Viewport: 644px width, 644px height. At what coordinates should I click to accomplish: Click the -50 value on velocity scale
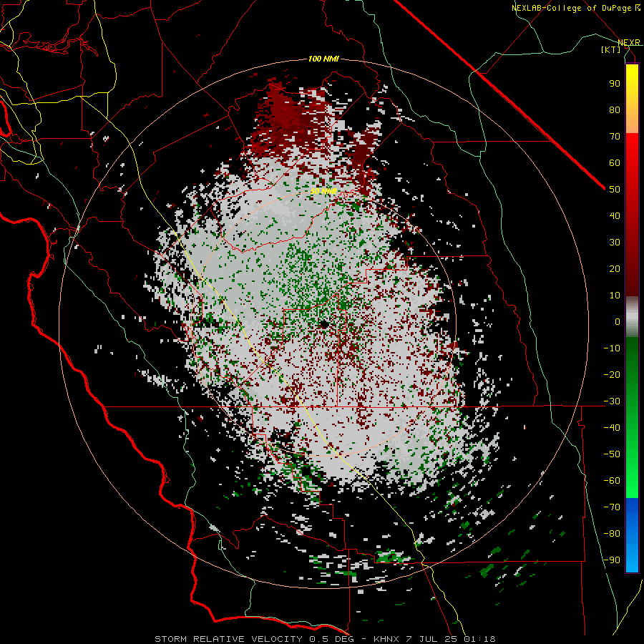coord(612,454)
